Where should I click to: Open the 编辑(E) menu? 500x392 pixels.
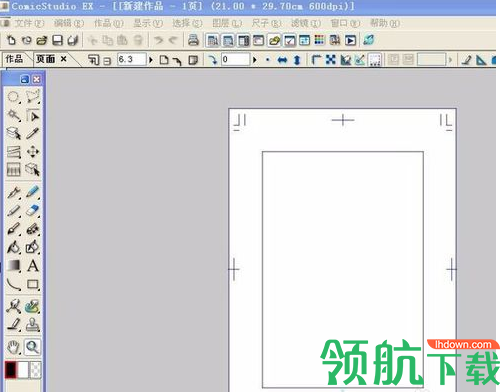68,23
